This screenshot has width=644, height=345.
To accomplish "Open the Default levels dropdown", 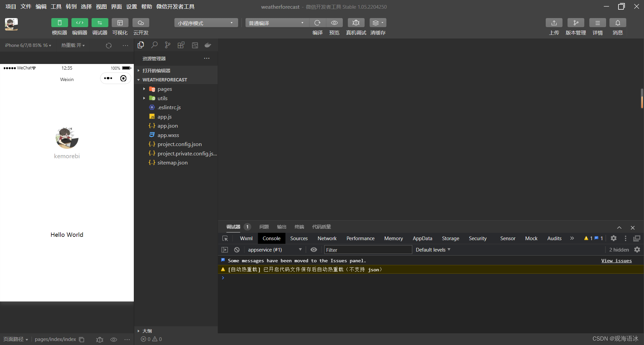I will pyautogui.click(x=433, y=250).
